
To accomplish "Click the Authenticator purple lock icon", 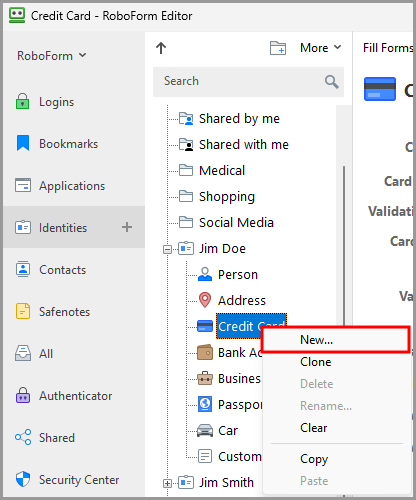I will (x=23, y=395).
